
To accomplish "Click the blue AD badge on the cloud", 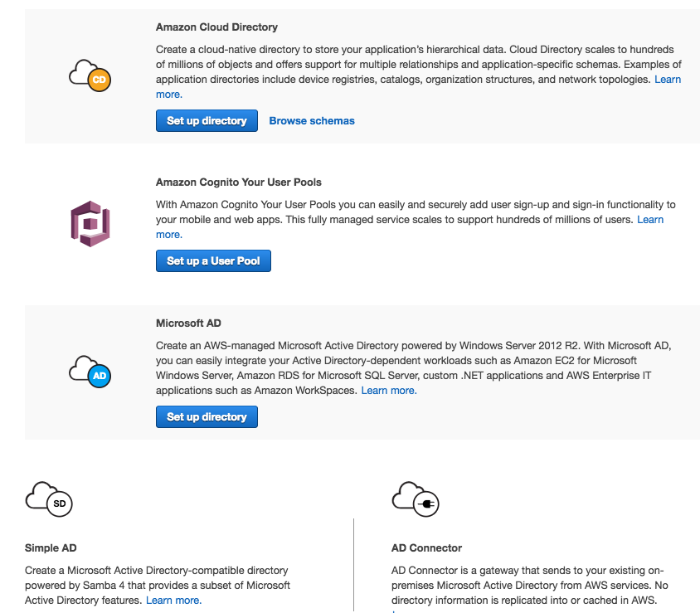I will (x=98, y=377).
